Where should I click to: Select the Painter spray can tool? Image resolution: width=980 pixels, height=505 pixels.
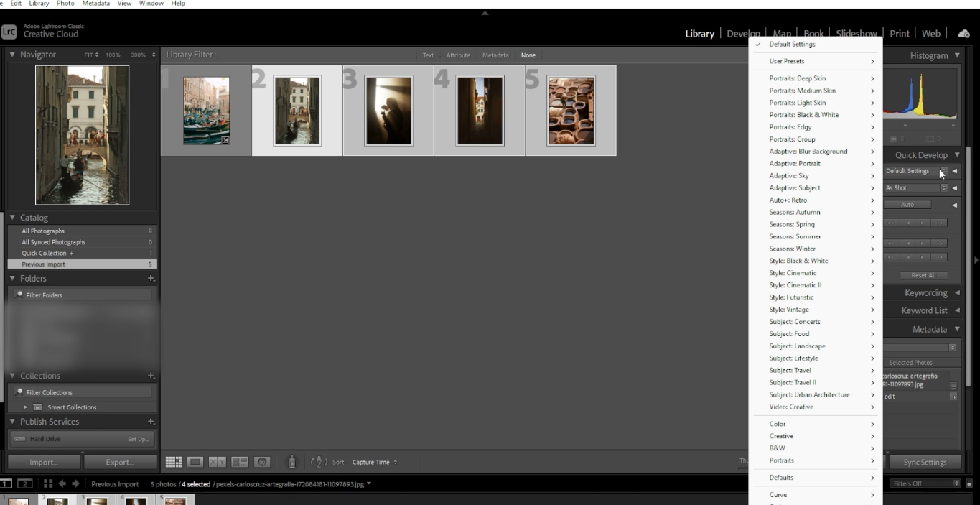[292, 462]
